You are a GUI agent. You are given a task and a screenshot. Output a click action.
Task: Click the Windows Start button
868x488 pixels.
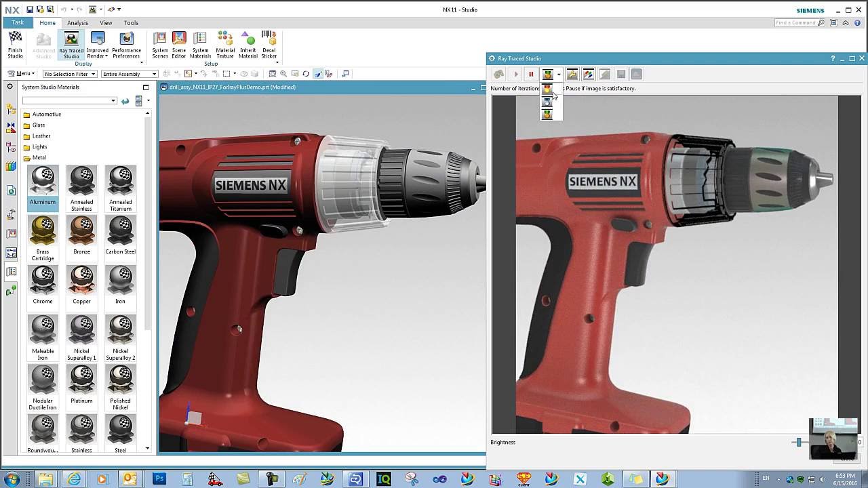(x=12, y=479)
